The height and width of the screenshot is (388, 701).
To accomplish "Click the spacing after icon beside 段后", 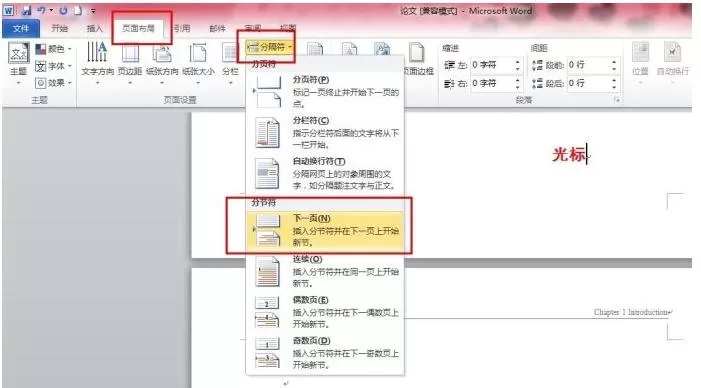I will tap(537, 84).
